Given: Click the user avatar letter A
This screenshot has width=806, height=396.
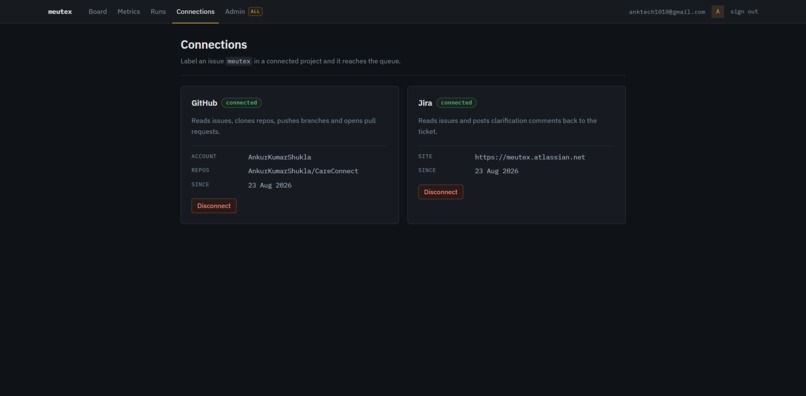Looking at the screenshot, I should pyautogui.click(x=718, y=11).
